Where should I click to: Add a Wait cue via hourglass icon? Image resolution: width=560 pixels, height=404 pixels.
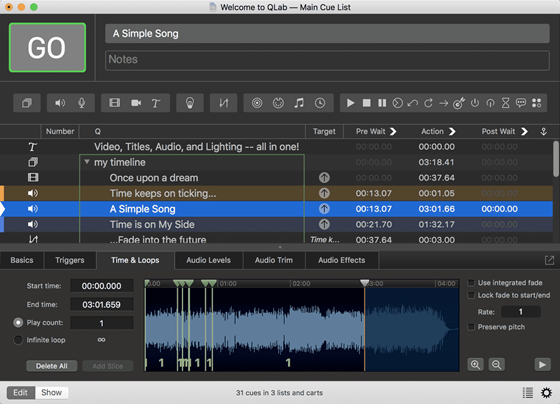point(505,103)
